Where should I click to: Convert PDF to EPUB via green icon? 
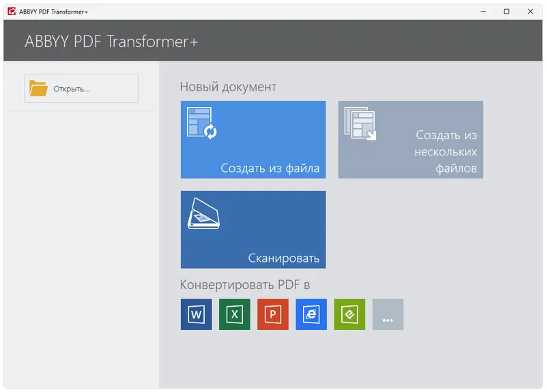click(349, 314)
